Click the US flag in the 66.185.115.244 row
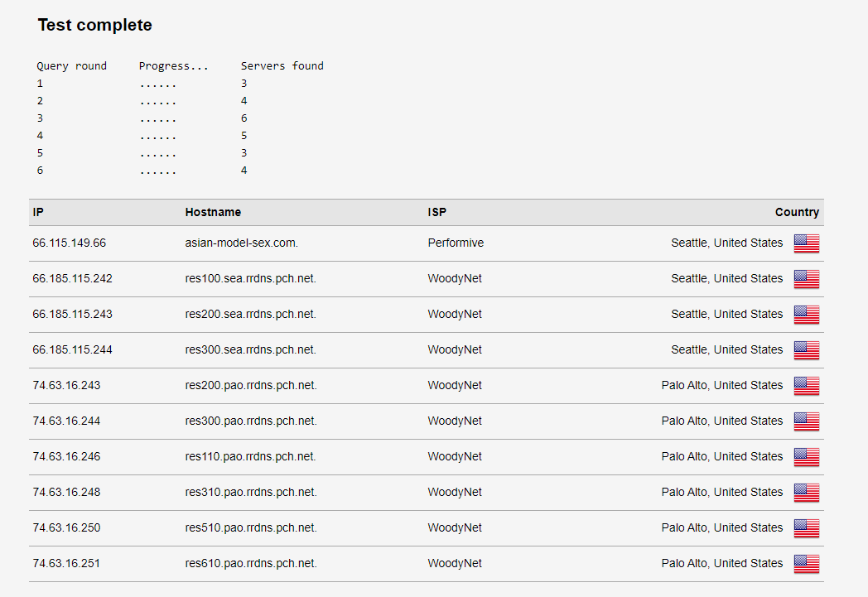 click(x=807, y=350)
